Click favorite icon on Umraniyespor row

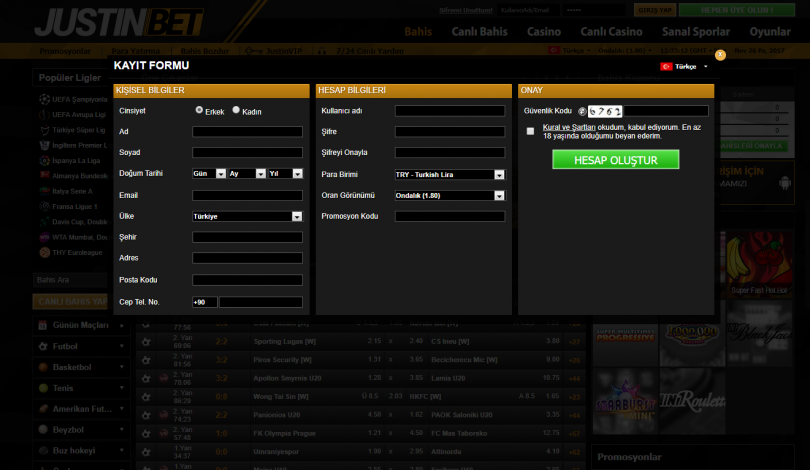146,452
